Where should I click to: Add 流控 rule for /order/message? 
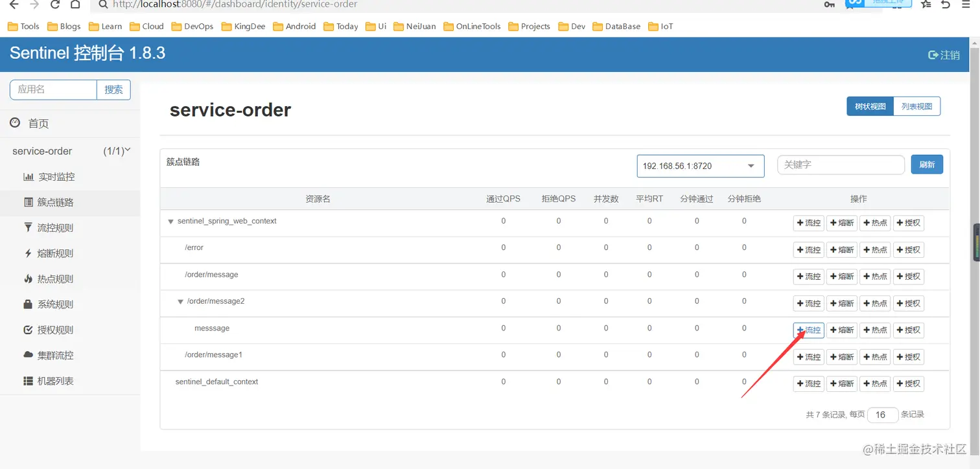(x=809, y=277)
